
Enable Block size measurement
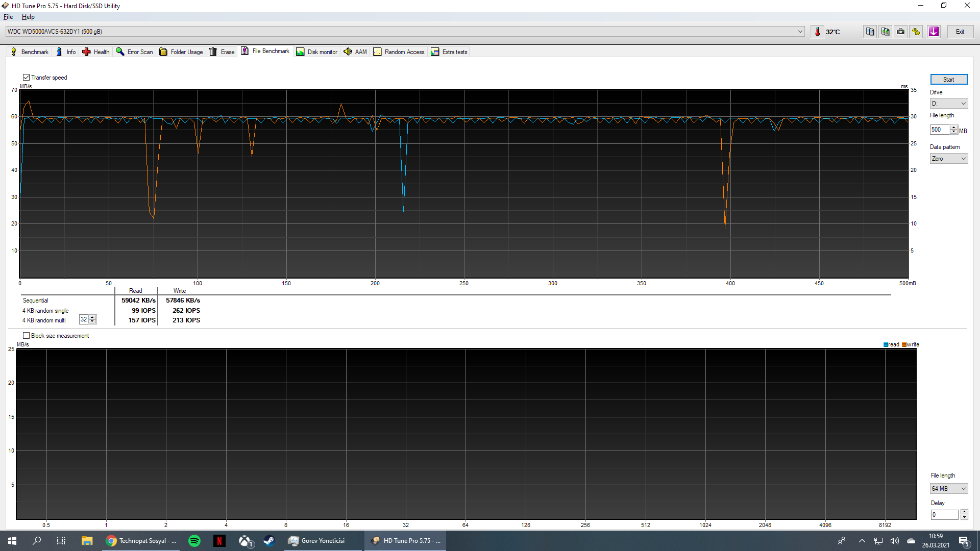coord(27,335)
